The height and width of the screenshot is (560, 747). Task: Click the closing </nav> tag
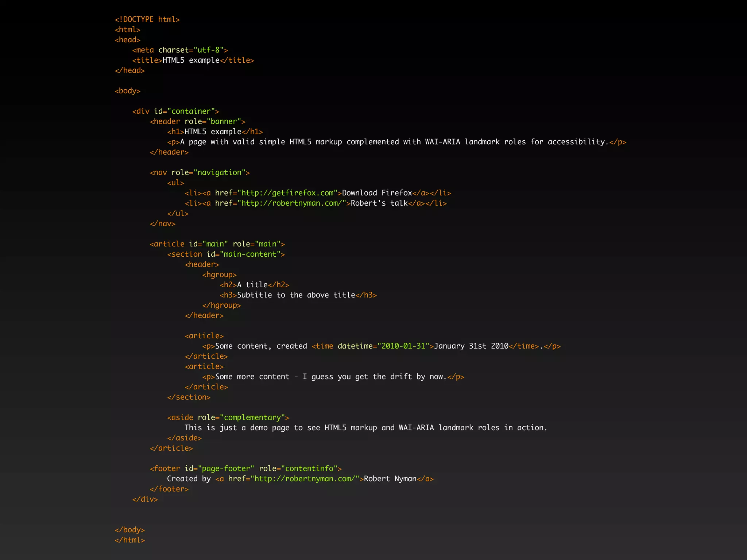point(163,223)
